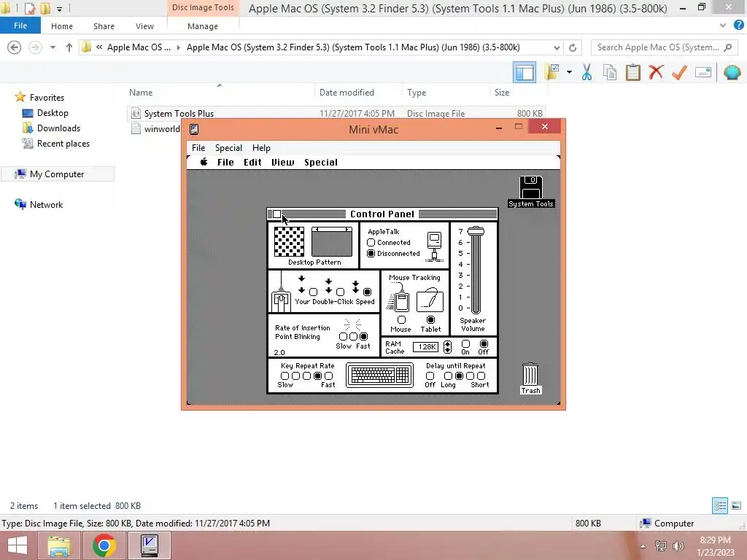This screenshot has width=747, height=560.
Task: Click the Copy toolbar icon
Action: coord(609,72)
